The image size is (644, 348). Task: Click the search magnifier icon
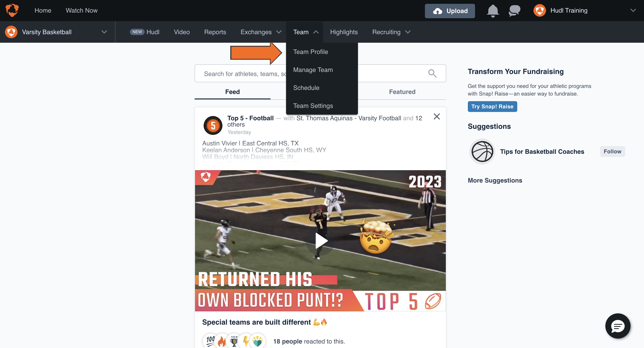[432, 73]
